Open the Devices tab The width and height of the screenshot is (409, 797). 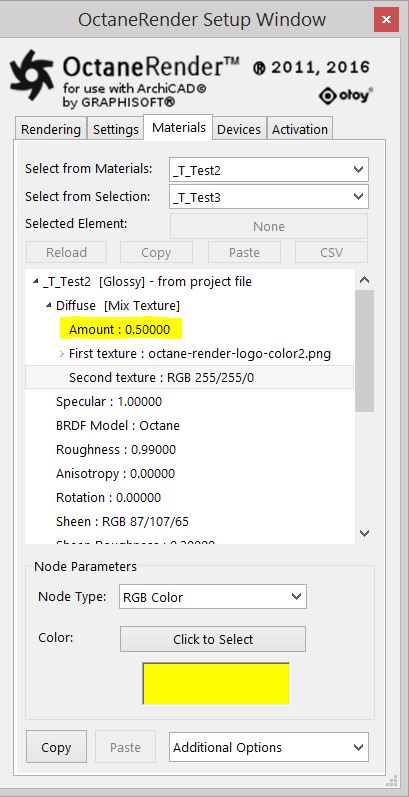(239, 129)
